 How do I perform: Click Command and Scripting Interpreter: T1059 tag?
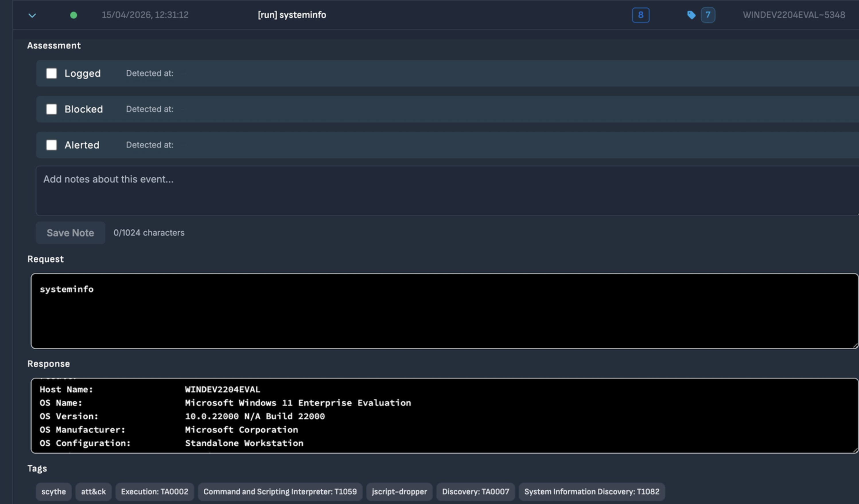[x=280, y=492]
